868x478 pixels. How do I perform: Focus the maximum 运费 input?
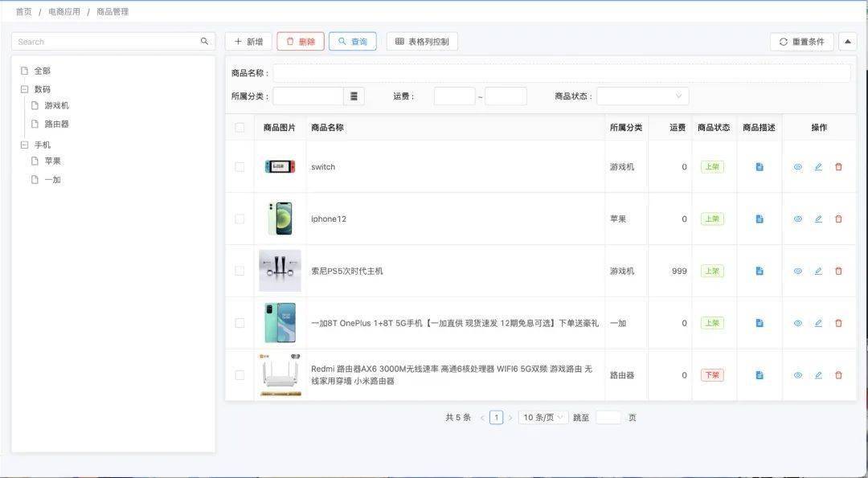click(x=506, y=96)
